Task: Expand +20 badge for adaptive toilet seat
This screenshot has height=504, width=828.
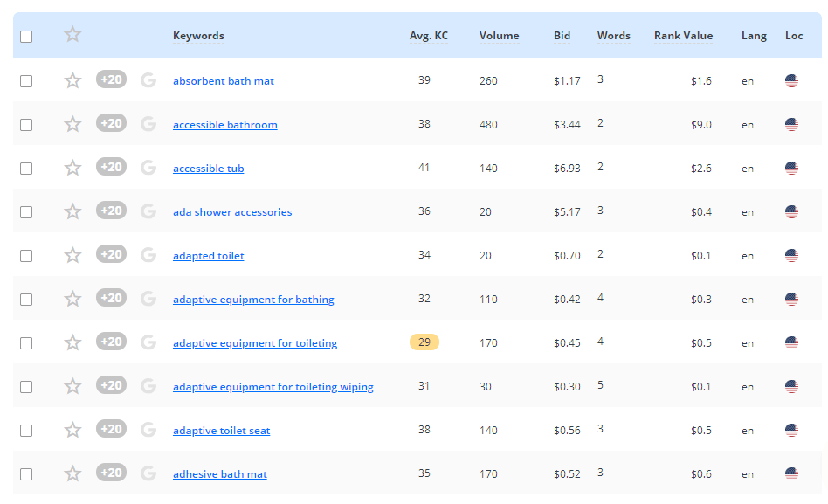Action: pyautogui.click(x=111, y=429)
